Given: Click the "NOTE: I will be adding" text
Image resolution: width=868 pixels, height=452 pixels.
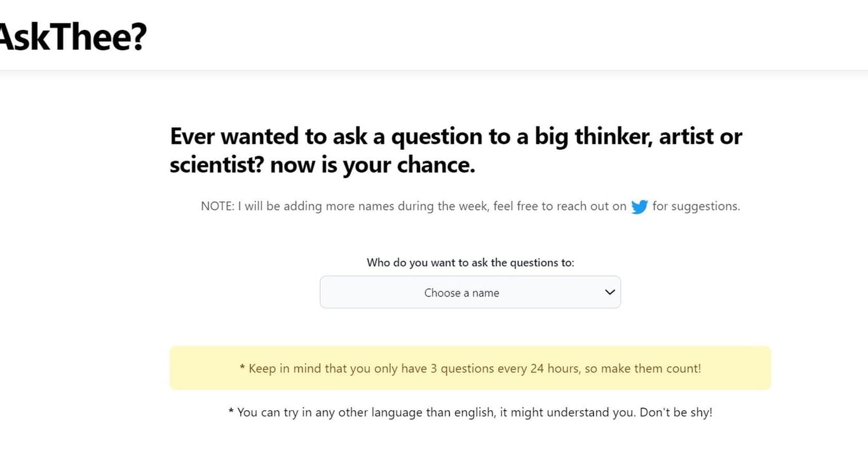Looking at the screenshot, I should tap(262, 206).
